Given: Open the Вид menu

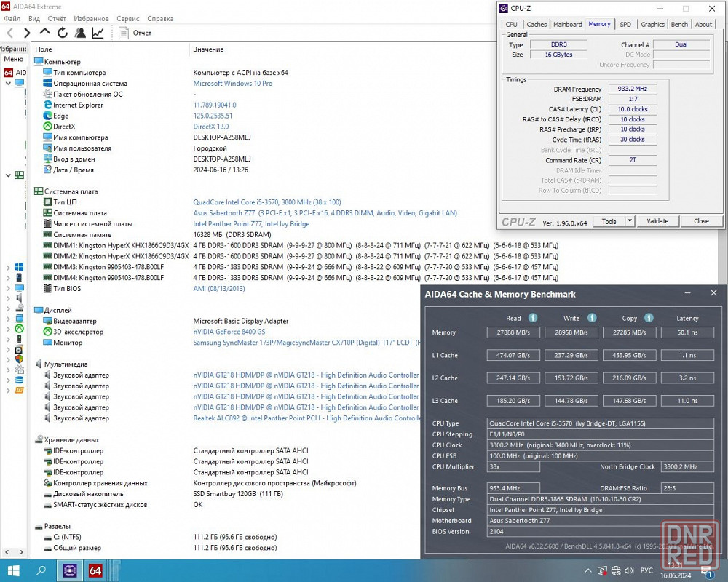Looking at the screenshot, I should [x=34, y=19].
